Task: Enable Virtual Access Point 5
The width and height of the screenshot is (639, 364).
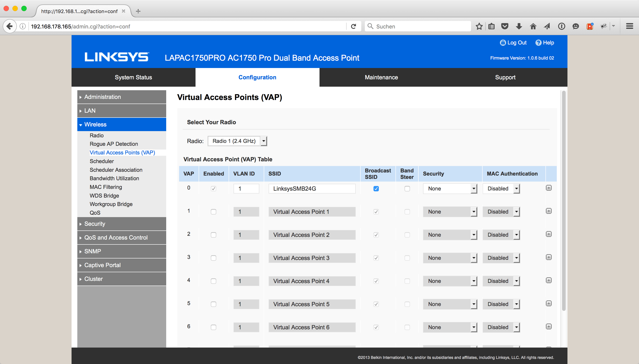Action: tap(214, 304)
